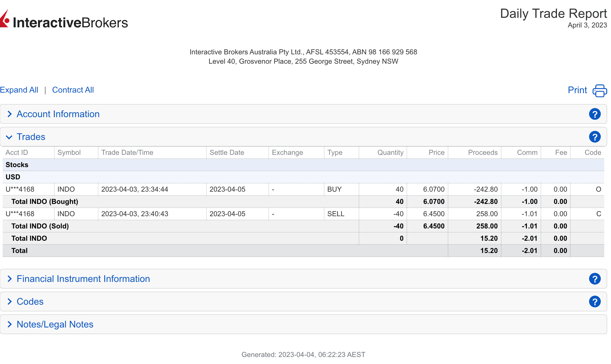Click the Contract All link
Image resolution: width=611 pixels, height=364 pixels.
click(73, 90)
